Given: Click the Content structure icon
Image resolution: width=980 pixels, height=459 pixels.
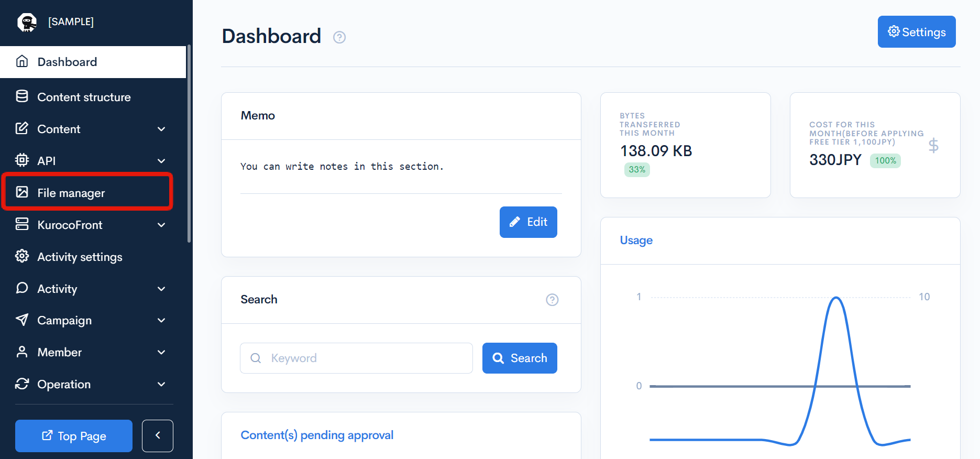Looking at the screenshot, I should tap(22, 96).
